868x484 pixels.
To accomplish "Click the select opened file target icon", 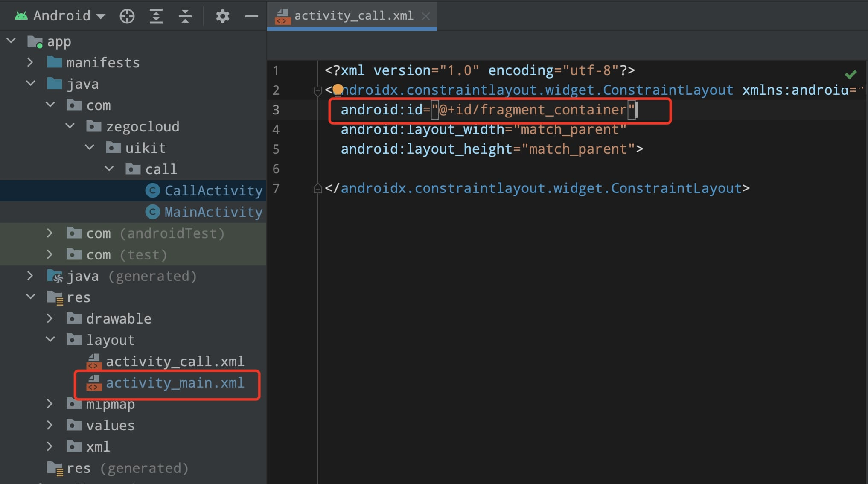I will pyautogui.click(x=127, y=16).
